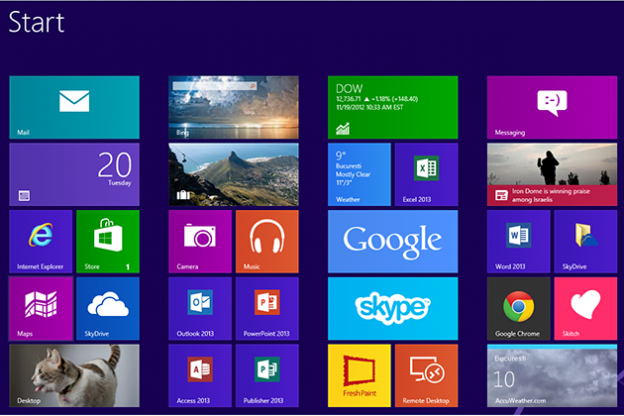
Task: Open the Maps tile
Action: pyautogui.click(x=41, y=309)
